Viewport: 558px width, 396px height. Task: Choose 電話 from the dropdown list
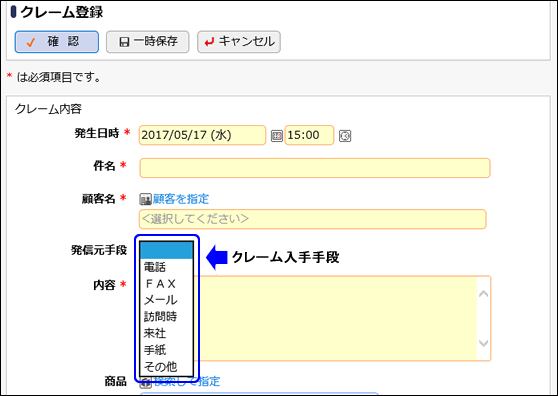click(x=167, y=267)
